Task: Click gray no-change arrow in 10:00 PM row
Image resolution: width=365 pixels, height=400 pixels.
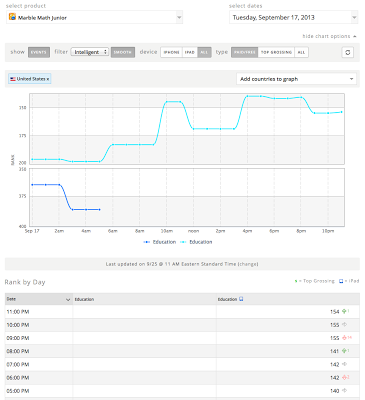Action: coord(344,324)
